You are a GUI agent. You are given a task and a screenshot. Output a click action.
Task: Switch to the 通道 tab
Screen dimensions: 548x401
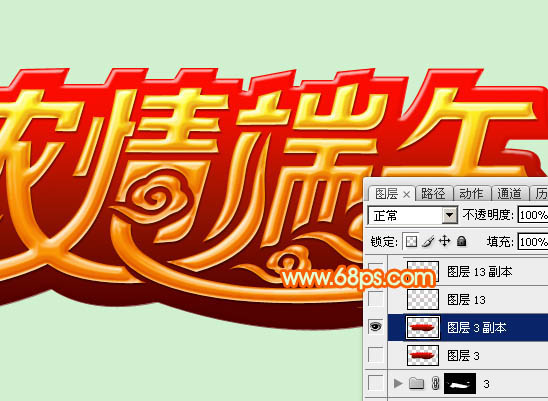click(509, 194)
